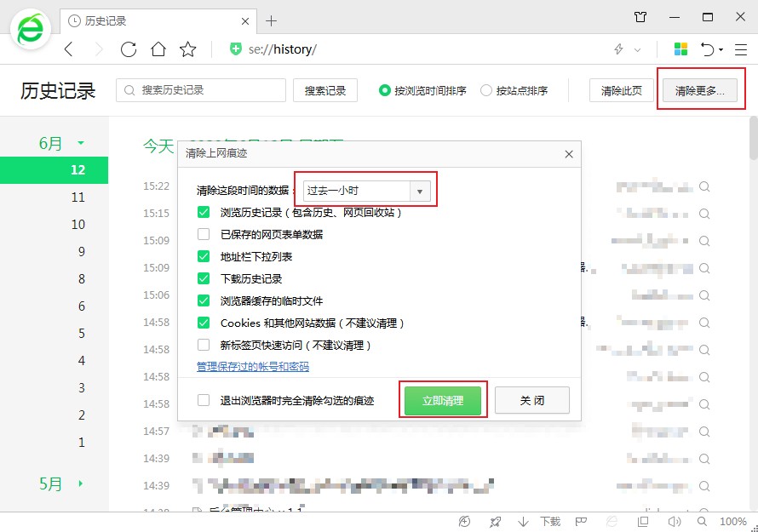758x532 pixels.
Task: Open dropdown arrow beside lightning icon
Action: click(637, 49)
